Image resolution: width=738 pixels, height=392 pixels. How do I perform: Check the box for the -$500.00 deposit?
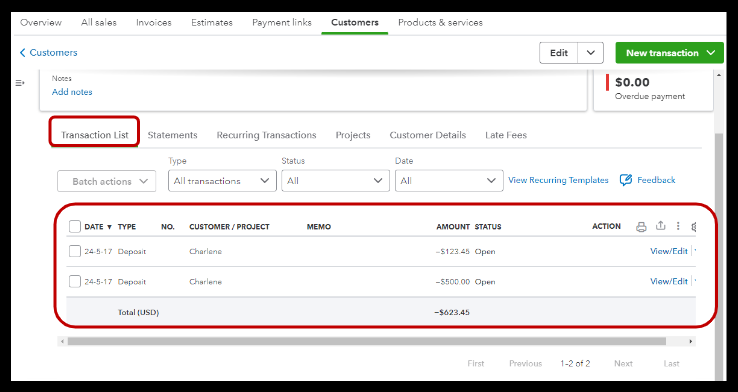coord(74,281)
